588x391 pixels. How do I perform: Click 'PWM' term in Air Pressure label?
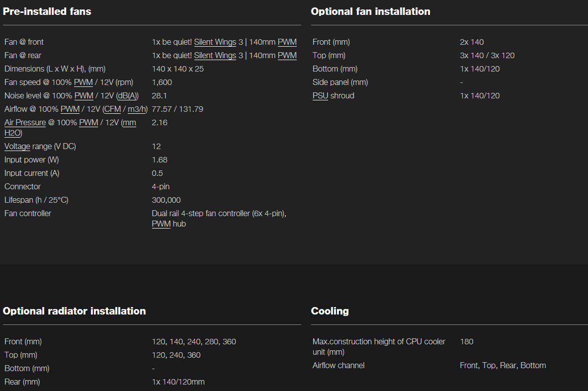click(x=88, y=123)
